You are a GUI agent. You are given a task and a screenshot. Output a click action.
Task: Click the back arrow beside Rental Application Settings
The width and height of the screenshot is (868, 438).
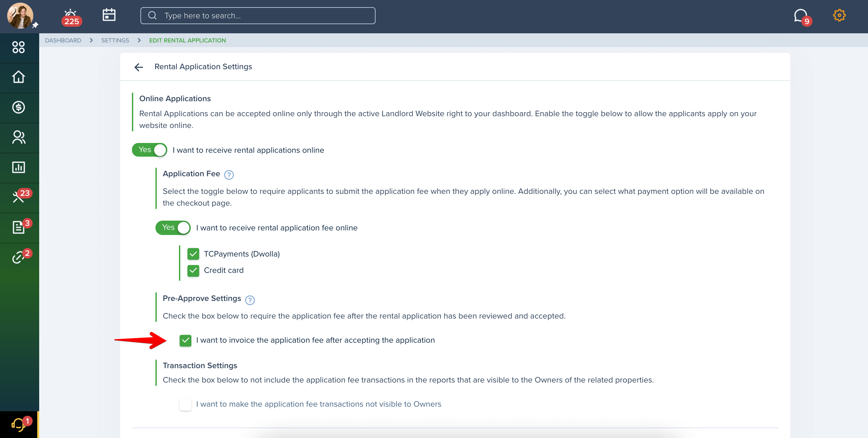[x=139, y=67]
